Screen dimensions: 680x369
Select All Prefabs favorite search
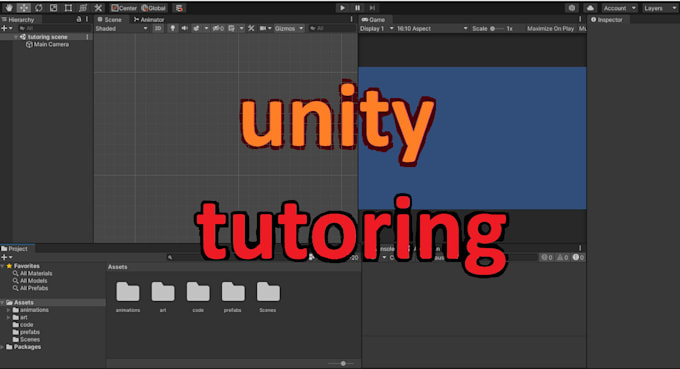pos(30,288)
